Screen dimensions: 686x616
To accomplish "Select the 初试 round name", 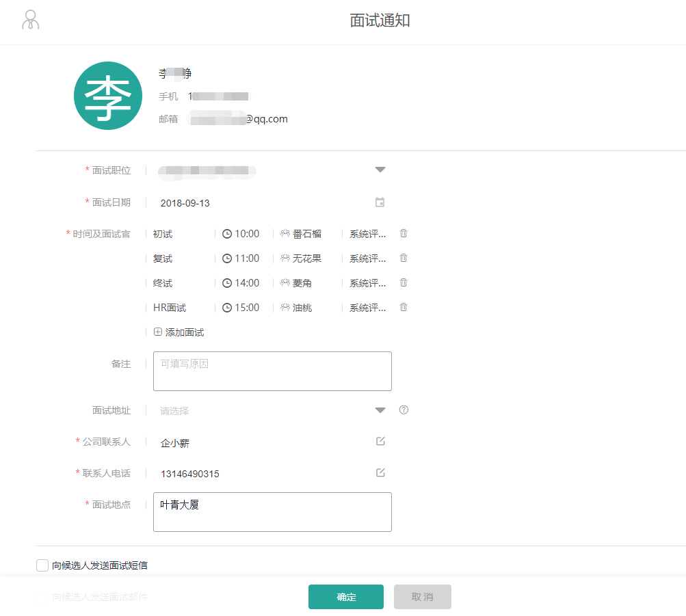I will click(163, 235).
